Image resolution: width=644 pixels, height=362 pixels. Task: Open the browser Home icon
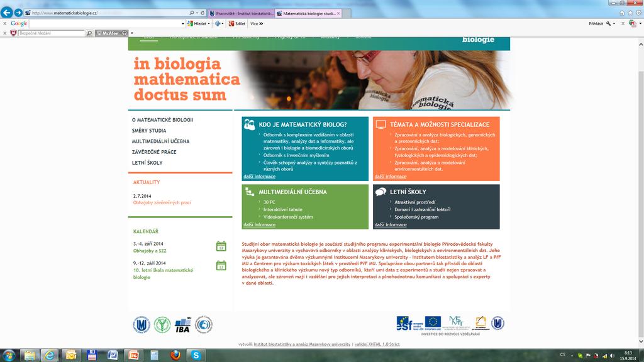[x=622, y=13]
